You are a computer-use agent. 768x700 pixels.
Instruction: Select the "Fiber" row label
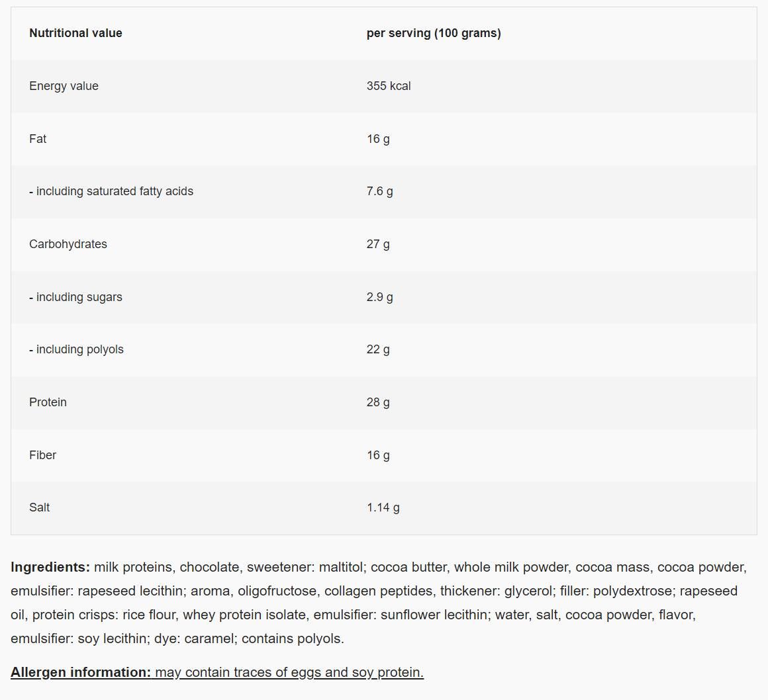pyautogui.click(x=42, y=455)
